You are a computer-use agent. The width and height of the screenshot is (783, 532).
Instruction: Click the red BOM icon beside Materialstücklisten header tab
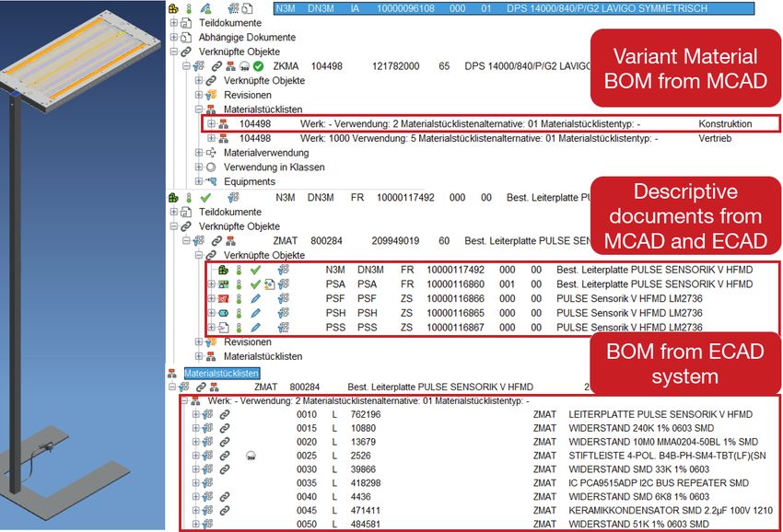[172, 374]
